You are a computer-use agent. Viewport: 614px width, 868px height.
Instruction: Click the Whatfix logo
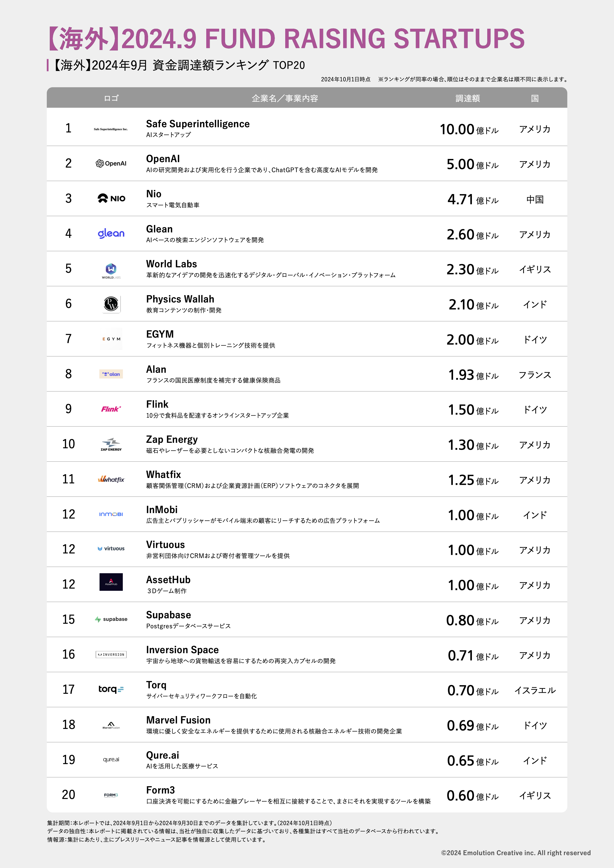(x=111, y=479)
